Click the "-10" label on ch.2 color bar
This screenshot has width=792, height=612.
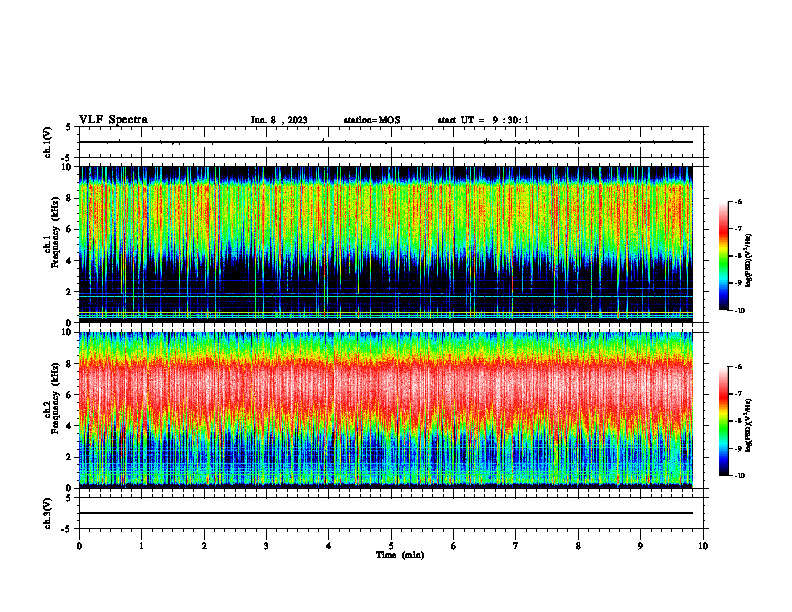(x=739, y=476)
